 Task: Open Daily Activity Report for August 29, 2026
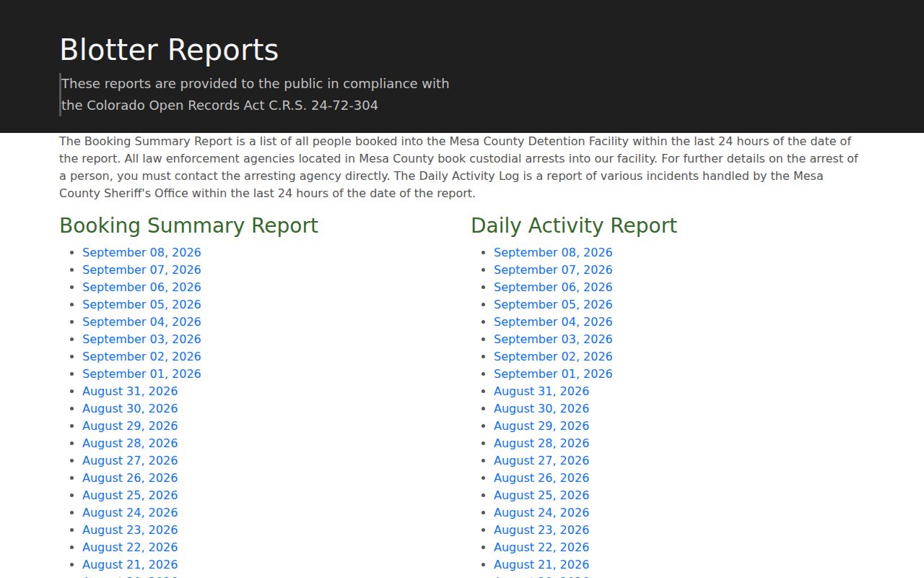click(541, 426)
